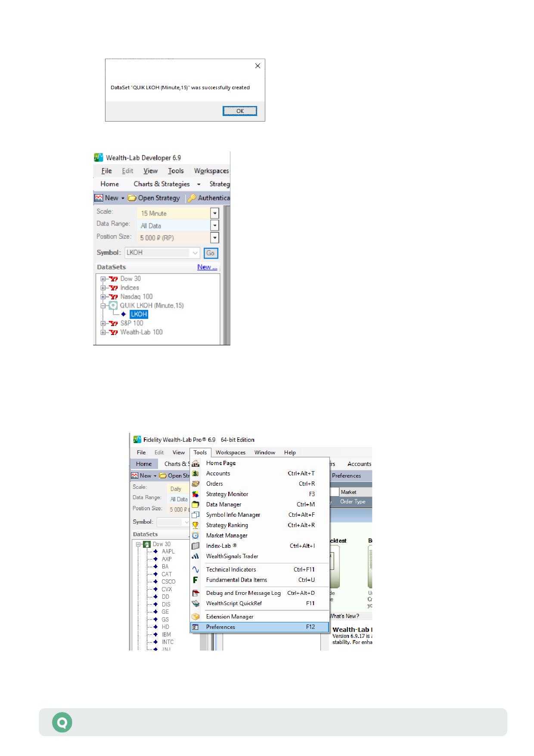Open Window menu in Wealth-Lab Pro
The image size is (534, 756).
coord(264,453)
